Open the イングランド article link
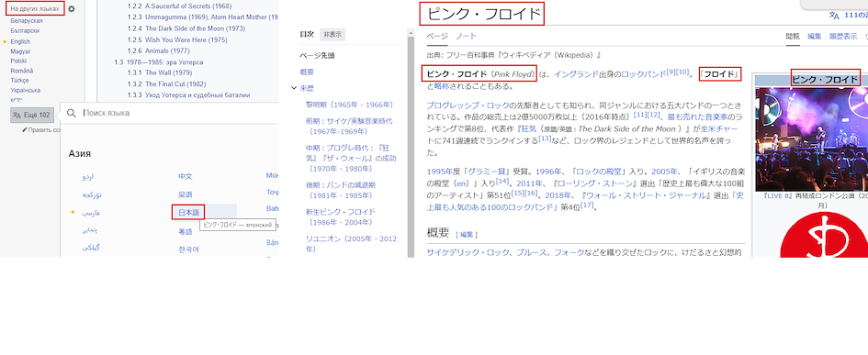The width and height of the screenshot is (868, 355). pos(576,74)
